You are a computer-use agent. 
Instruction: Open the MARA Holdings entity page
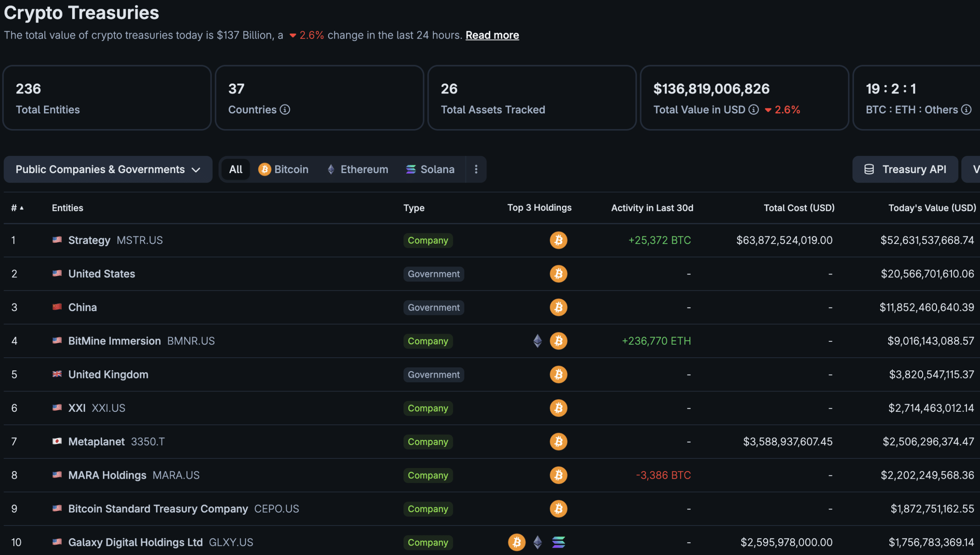107,475
